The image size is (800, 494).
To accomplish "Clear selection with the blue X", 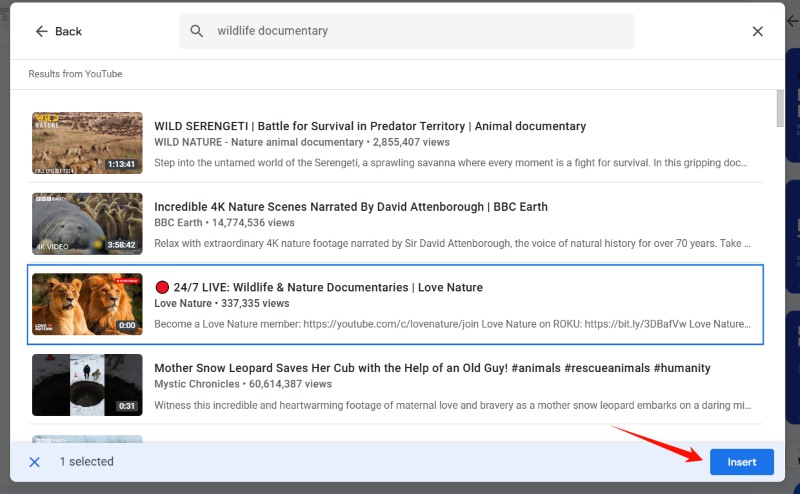I will click(35, 462).
